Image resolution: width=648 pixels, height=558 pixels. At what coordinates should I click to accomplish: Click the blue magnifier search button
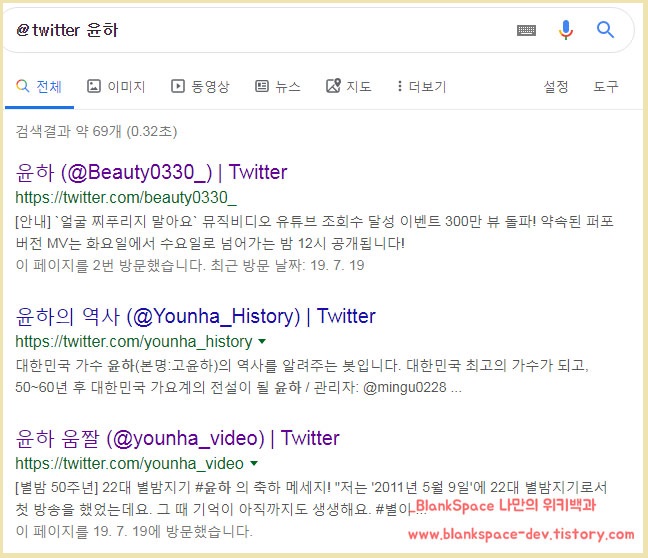(x=605, y=30)
